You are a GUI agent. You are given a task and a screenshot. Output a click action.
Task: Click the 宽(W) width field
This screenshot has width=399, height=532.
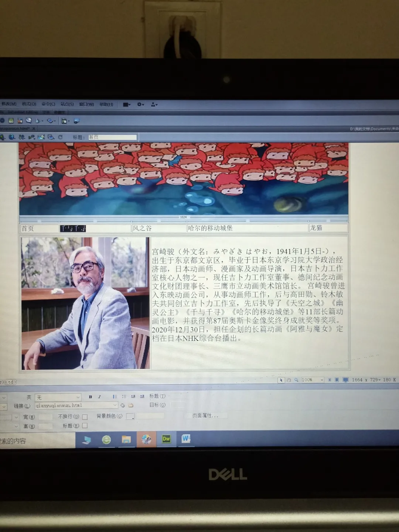[46, 417]
